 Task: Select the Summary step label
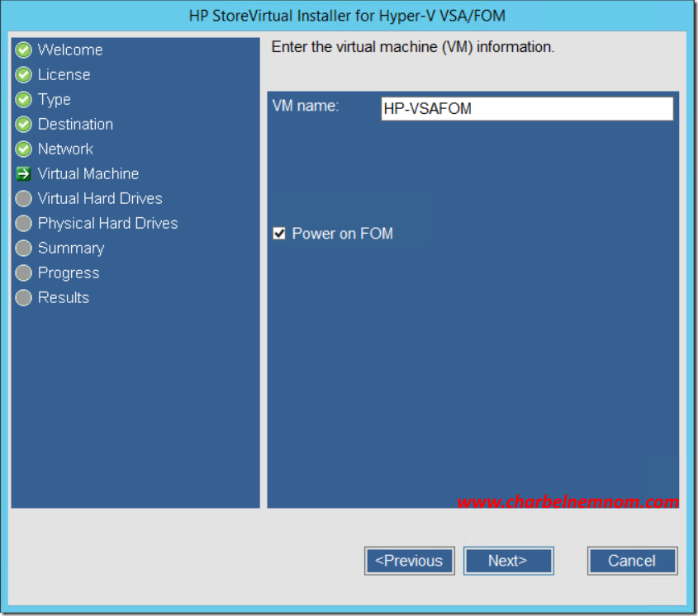(71, 249)
